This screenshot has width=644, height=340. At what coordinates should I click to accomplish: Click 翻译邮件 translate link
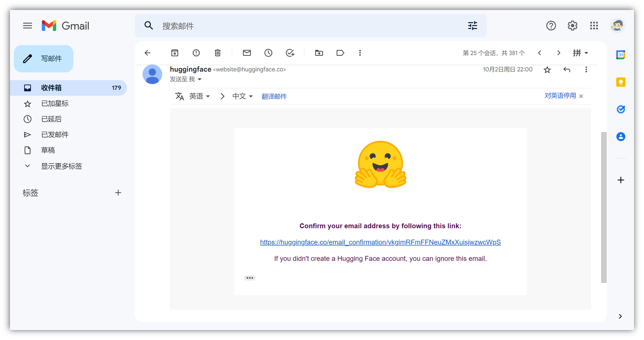(274, 97)
